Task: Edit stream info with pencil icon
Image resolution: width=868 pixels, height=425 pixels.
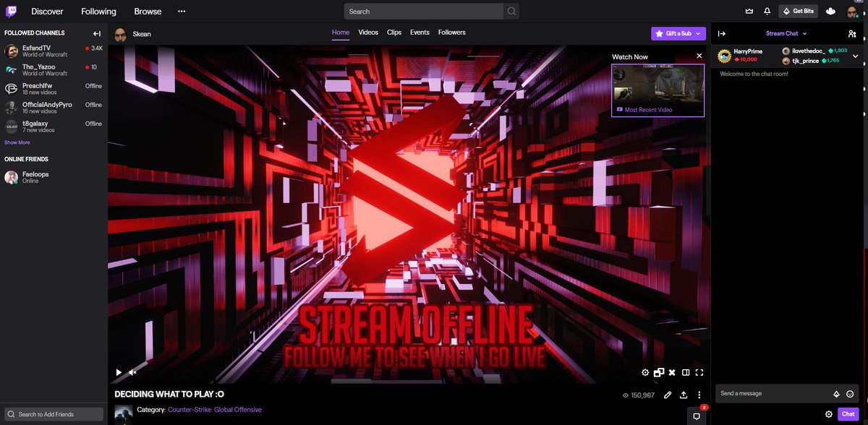Action: pyautogui.click(x=668, y=395)
